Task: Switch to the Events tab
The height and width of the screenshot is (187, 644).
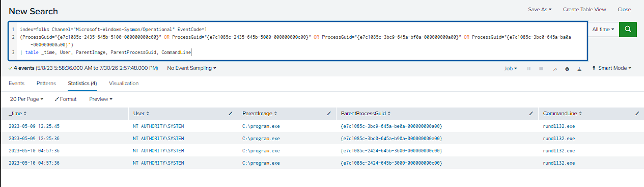Action: 16,83
